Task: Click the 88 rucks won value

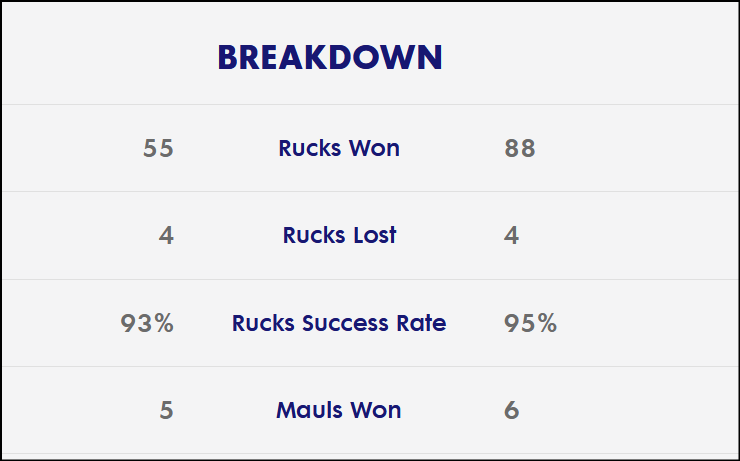Action: tap(520, 148)
